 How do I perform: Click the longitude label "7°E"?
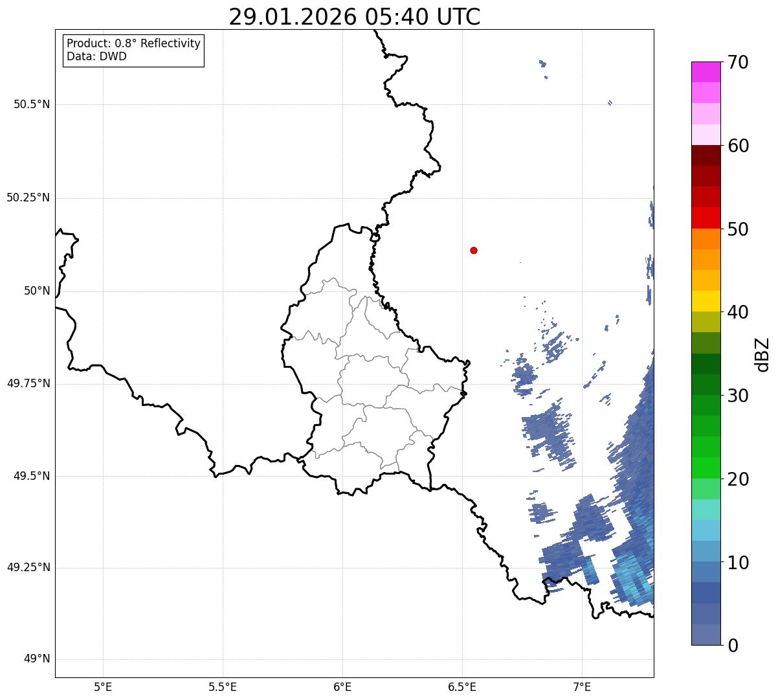pos(583,687)
